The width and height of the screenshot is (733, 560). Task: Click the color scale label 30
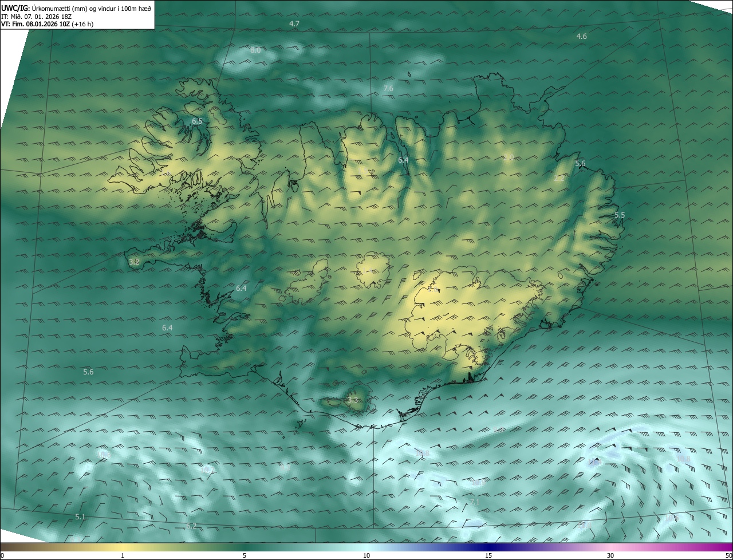tap(610, 555)
